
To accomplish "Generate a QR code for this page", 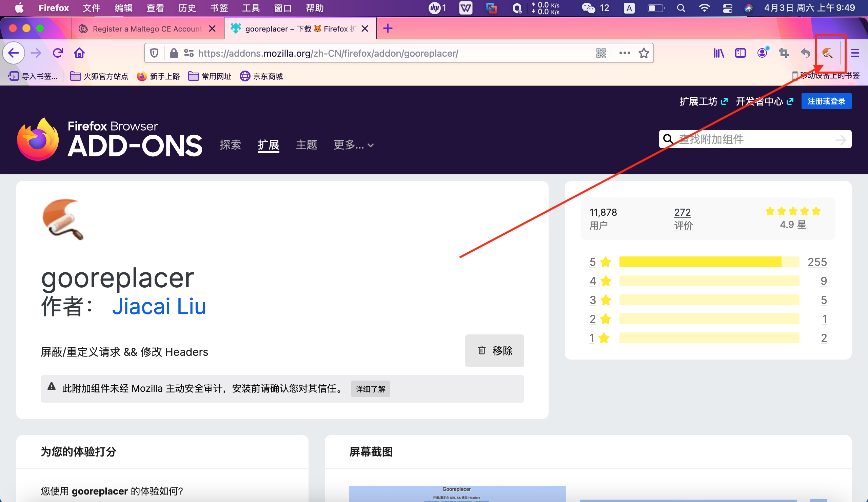I will point(601,53).
